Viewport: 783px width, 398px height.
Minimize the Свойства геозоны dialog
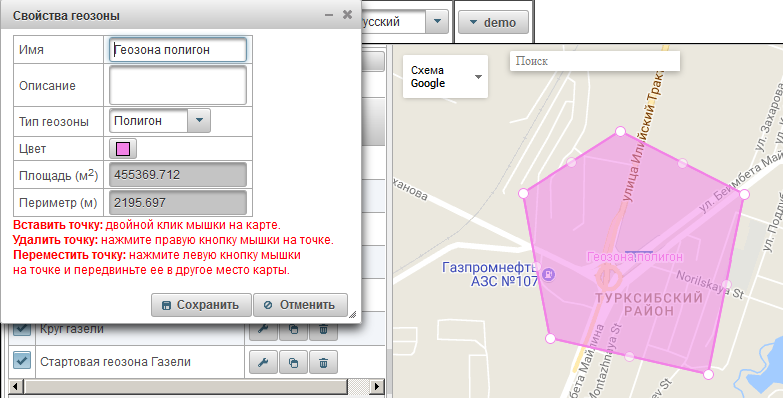coord(329,15)
